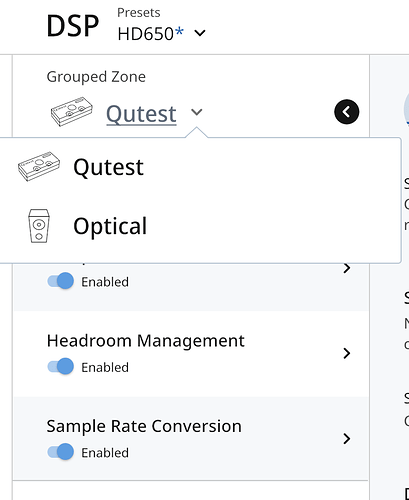Open the Presets dropdown chevron next to HD650
This screenshot has width=409, height=500.
click(200, 33)
